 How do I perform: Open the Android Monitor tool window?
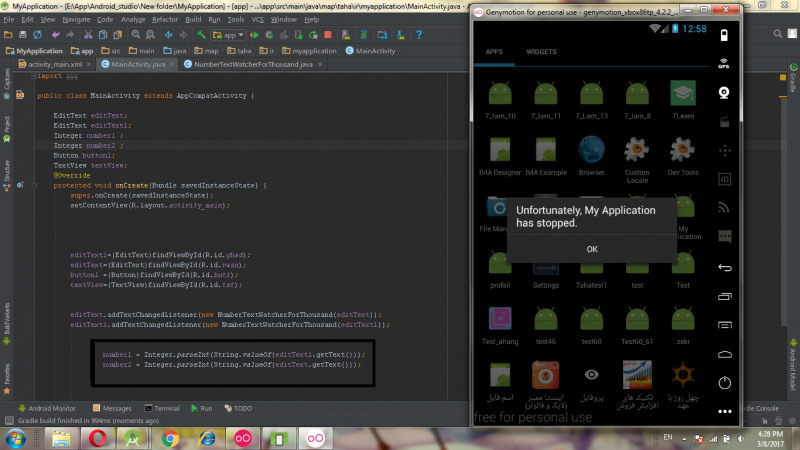click(x=47, y=408)
